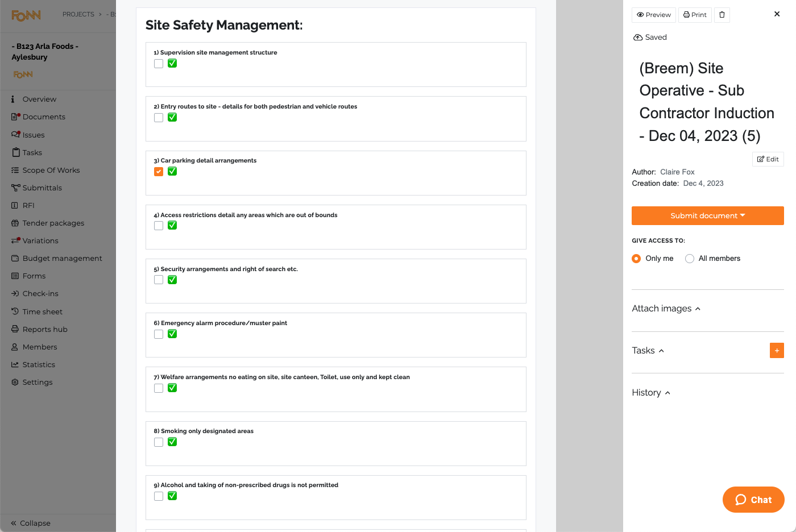
Task: Click the Overview info icon in sidebar
Action: (13, 99)
